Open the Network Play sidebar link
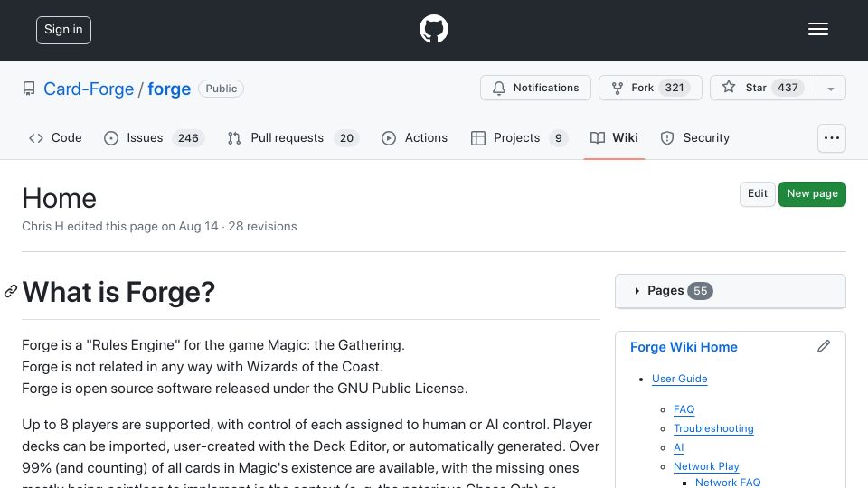 pos(706,466)
